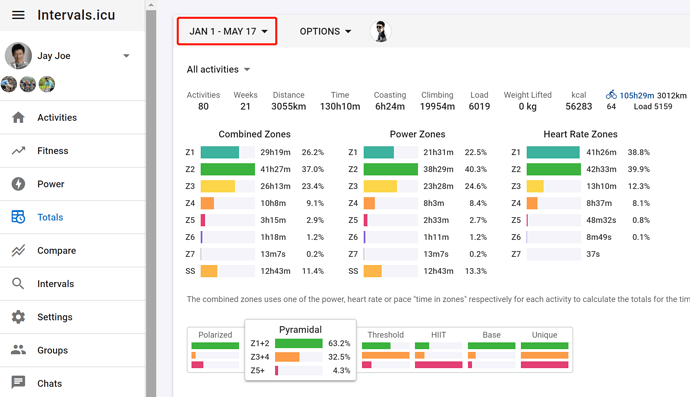The height and width of the screenshot is (397, 690).
Task: Click the sidebar vertical scrollbar
Action: click(151, 202)
